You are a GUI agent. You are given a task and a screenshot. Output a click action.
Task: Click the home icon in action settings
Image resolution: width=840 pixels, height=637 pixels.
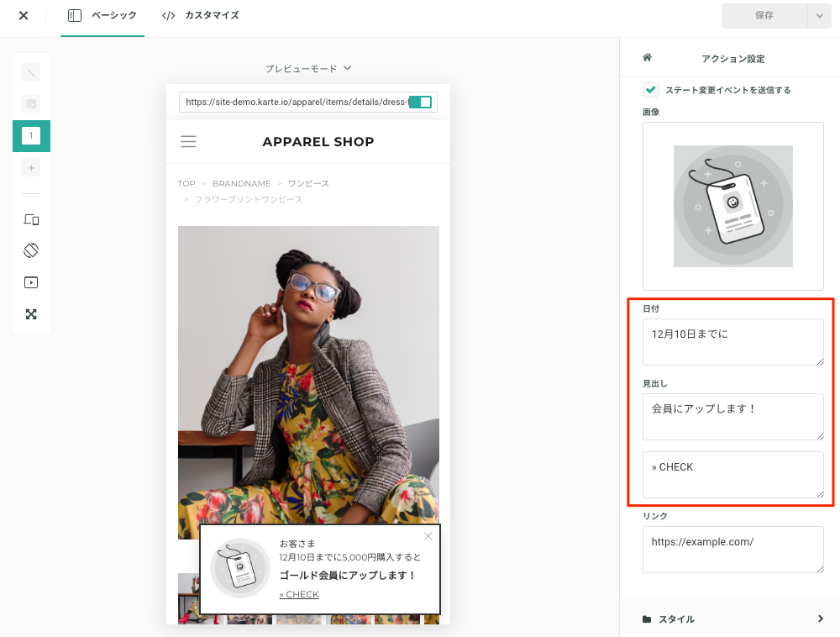[x=647, y=57]
